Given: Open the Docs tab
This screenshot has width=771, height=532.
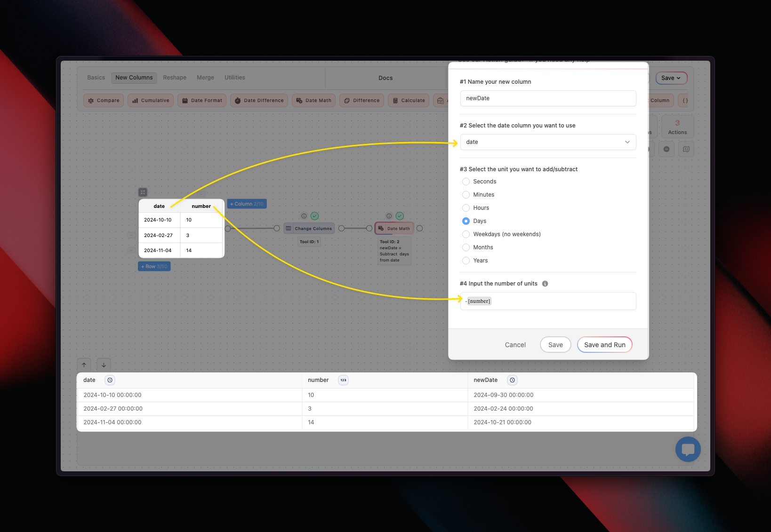Looking at the screenshot, I should point(385,78).
